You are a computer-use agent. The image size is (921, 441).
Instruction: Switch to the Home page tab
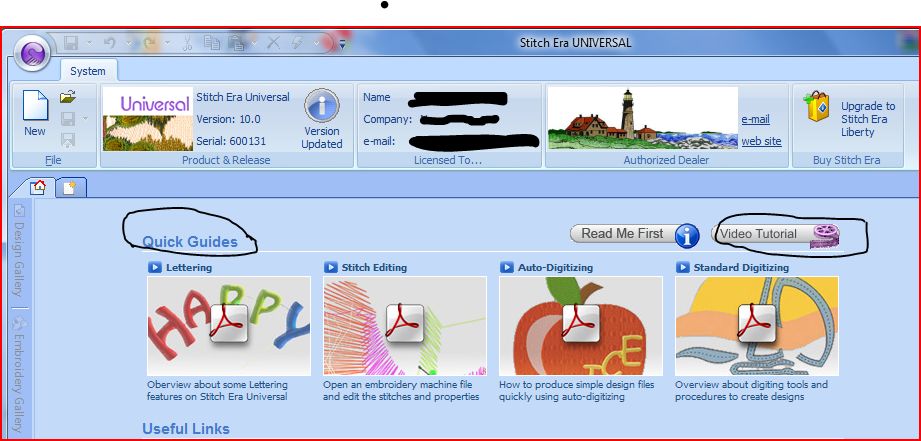click(x=39, y=187)
